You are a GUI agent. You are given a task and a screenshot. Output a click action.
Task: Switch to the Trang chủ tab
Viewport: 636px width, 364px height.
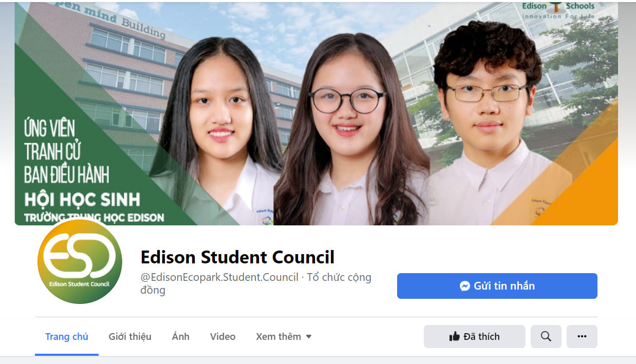[67, 337]
